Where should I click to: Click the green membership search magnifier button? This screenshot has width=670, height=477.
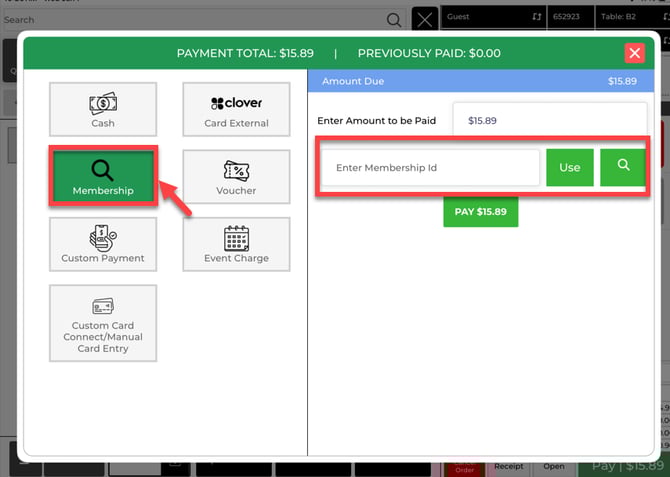click(x=624, y=167)
